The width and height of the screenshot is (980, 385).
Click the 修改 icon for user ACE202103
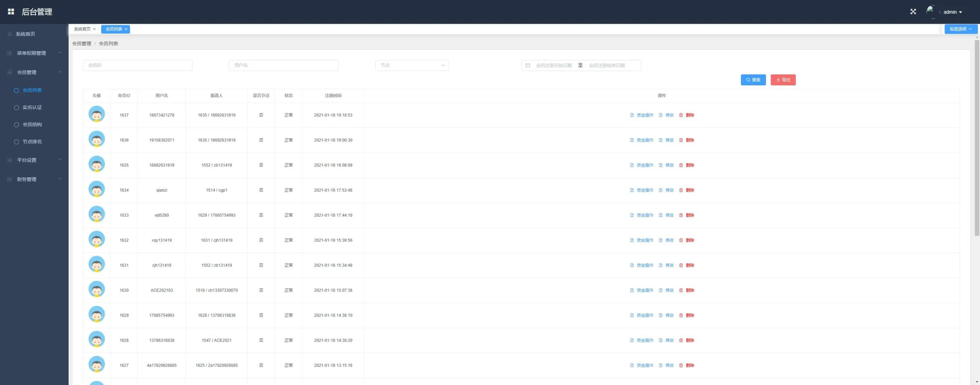pos(661,290)
